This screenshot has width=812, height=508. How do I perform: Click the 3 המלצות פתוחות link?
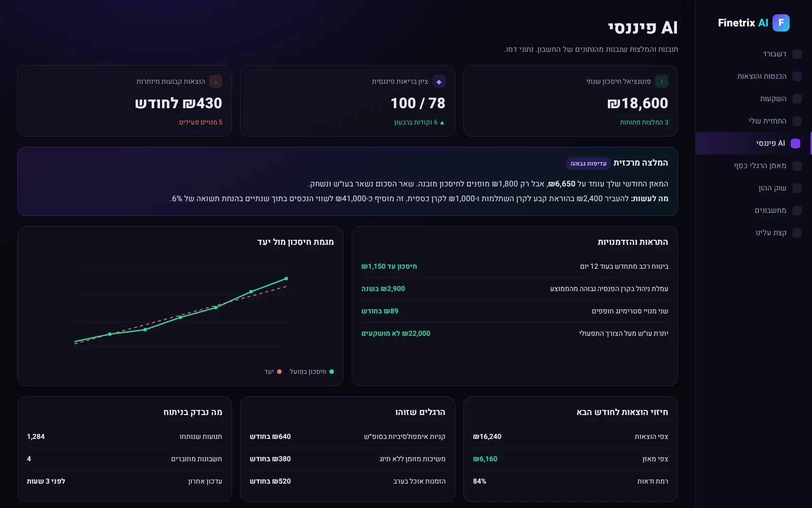coord(644,122)
